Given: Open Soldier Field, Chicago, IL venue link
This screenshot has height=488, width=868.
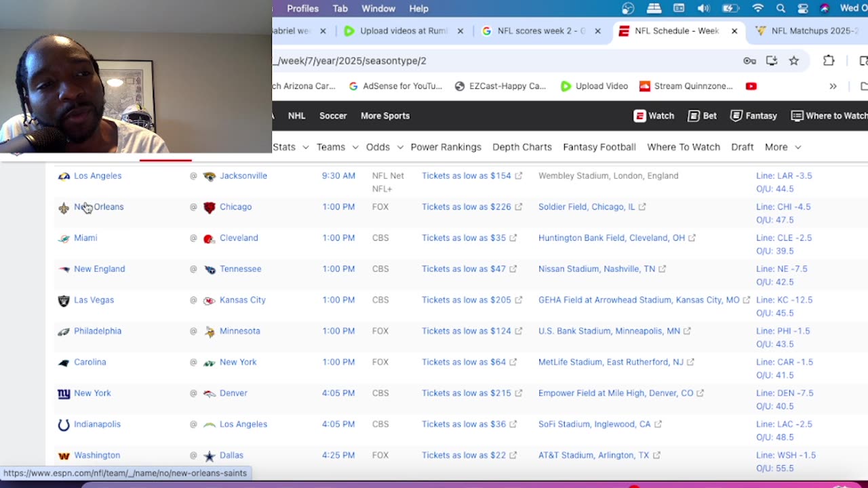Looking at the screenshot, I should [592, 207].
